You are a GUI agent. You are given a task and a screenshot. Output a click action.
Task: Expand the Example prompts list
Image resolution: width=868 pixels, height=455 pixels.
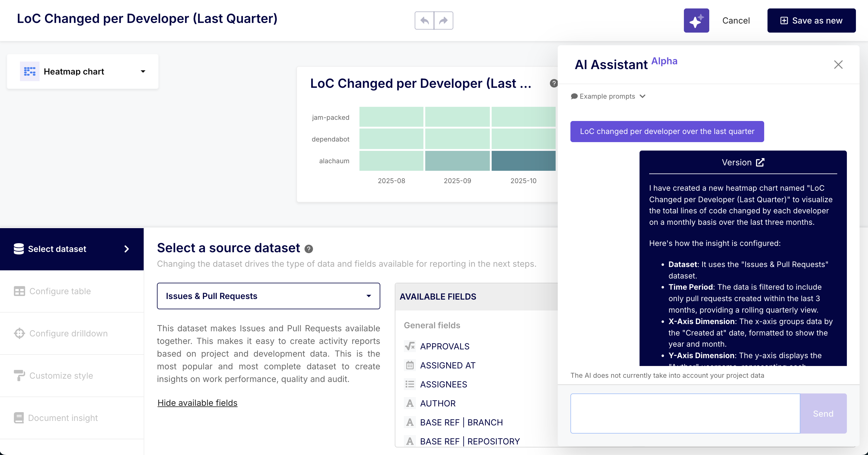tap(608, 96)
